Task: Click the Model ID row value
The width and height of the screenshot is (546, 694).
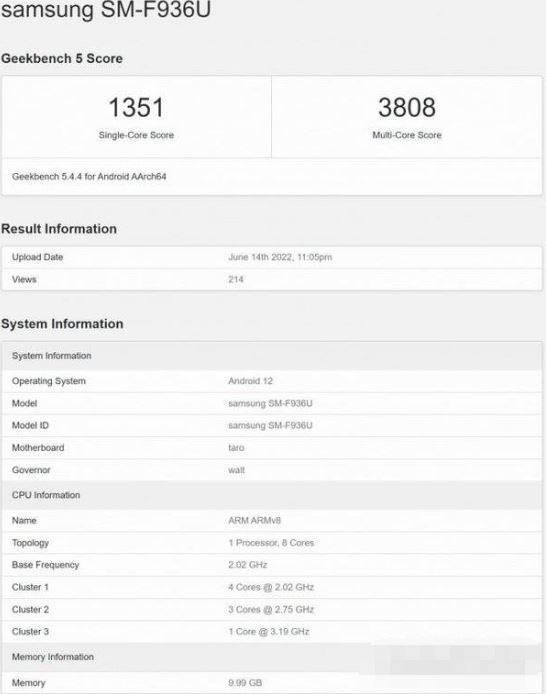Action: tap(270, 425)
